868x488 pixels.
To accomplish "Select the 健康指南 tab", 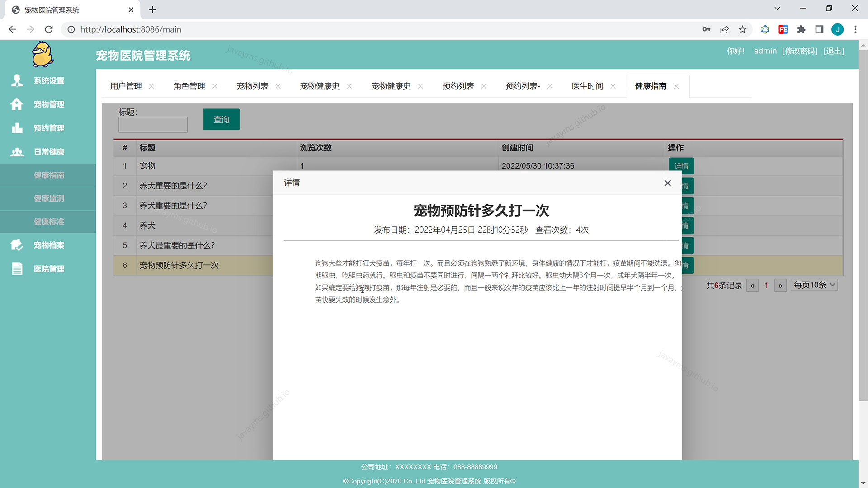I will 651,86.
